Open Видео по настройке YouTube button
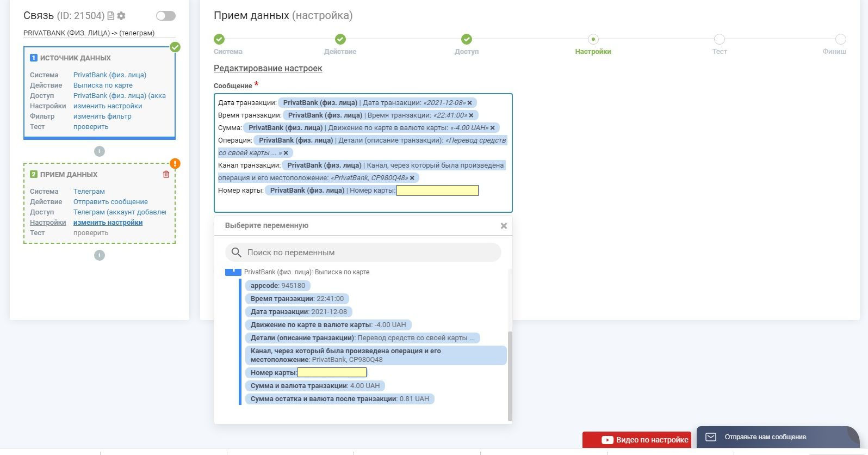Screen dimensions: 868x455 [637, 440]
